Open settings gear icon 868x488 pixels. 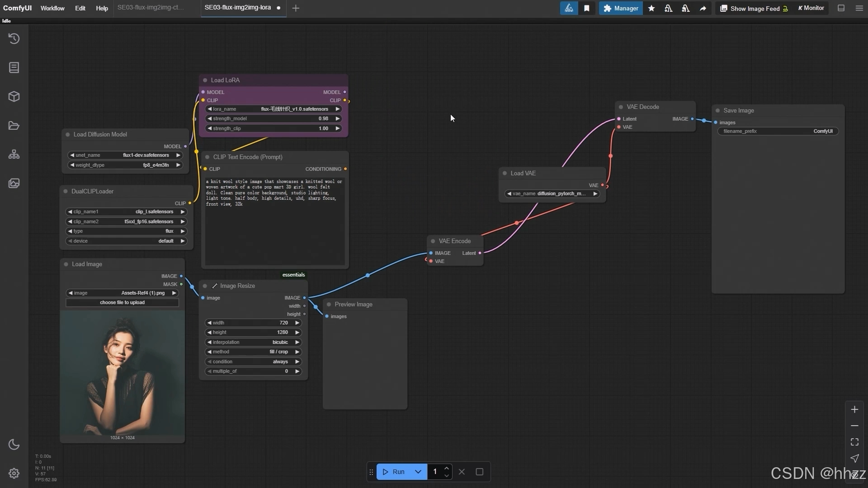click(x=14, y=473)
